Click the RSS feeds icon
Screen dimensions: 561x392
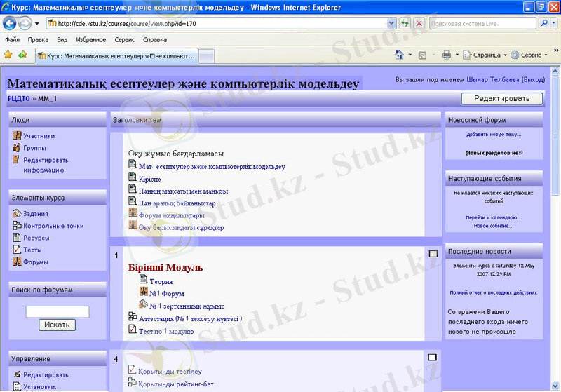pos(423,55)
